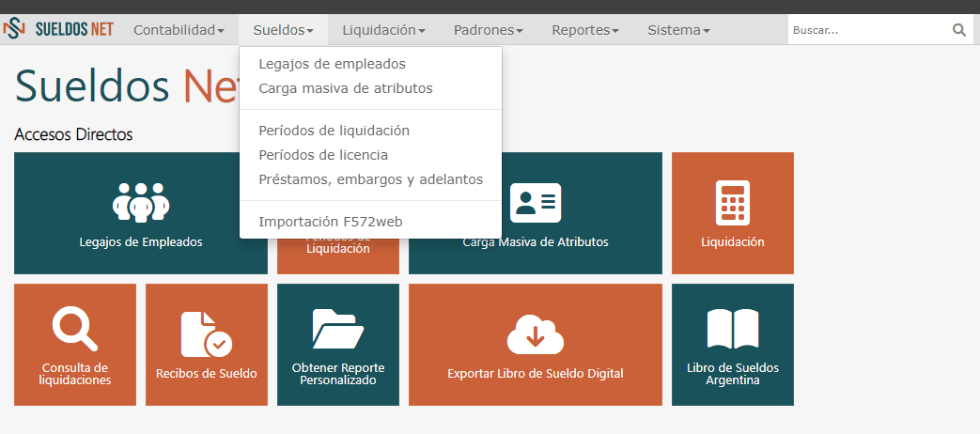Click the Obtener Reporte Personalizado folder icon
980x434 pixels.
337,329
